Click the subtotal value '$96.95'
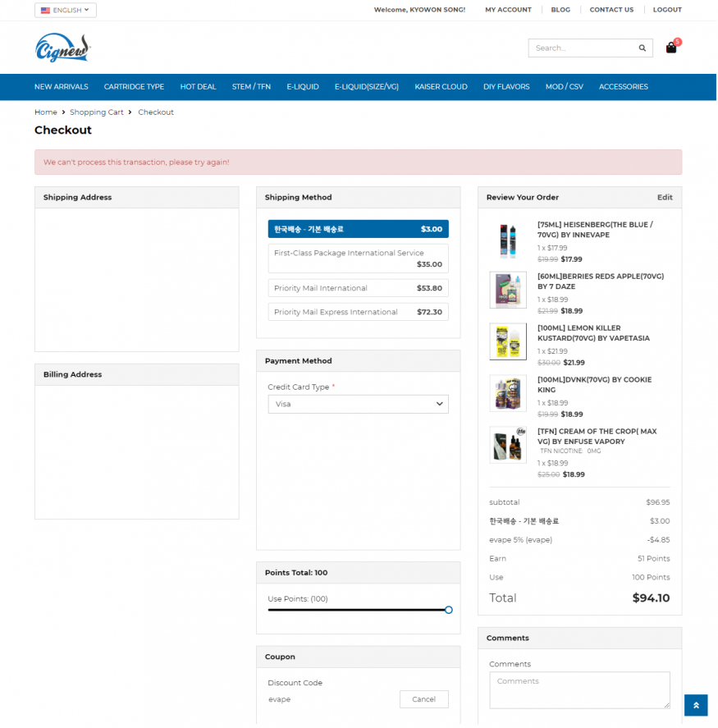 click(659, 503)
